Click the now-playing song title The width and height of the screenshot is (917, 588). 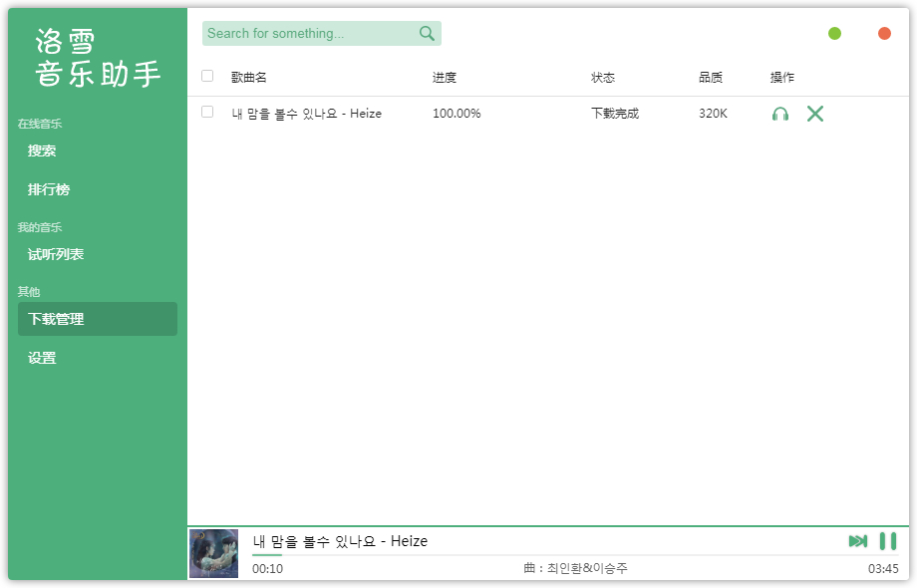click(x=340, y=541)
